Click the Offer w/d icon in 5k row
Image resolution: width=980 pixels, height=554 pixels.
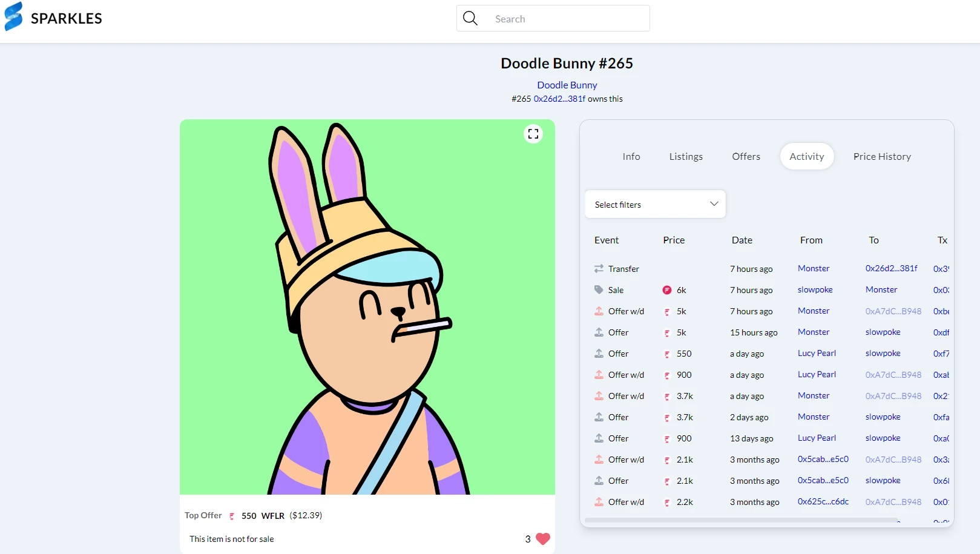coord(599,311)
